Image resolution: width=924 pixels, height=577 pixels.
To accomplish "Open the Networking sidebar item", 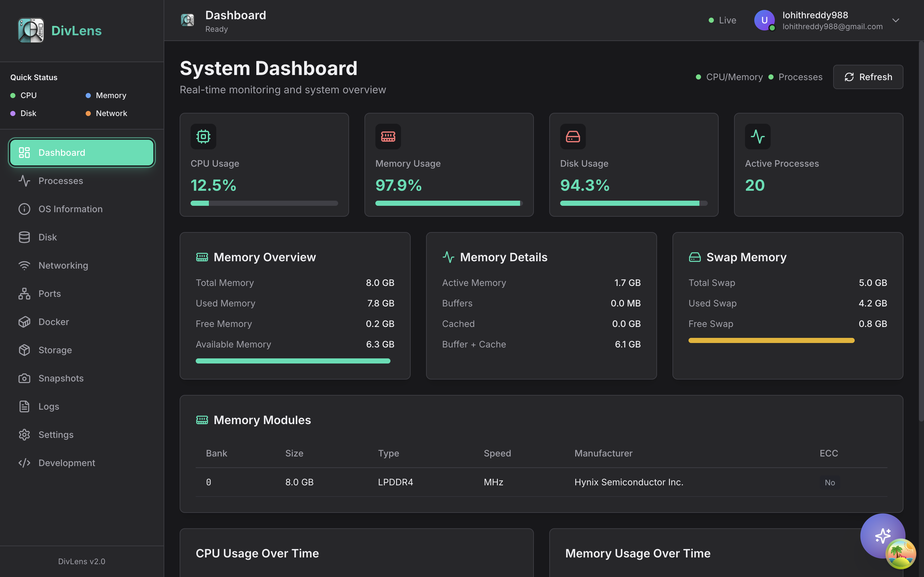I will pyautogui.click(x=63, y=265).
